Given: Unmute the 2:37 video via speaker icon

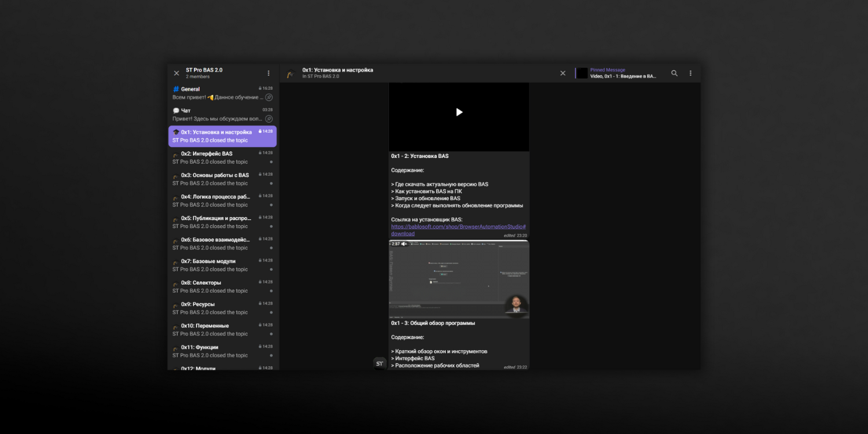Looking at the screenshot, I should [404, 244].
